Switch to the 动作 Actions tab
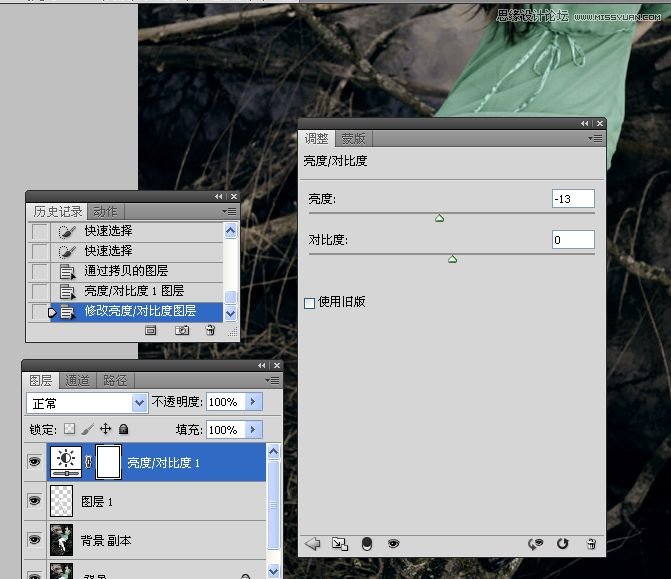 [105, 211]
